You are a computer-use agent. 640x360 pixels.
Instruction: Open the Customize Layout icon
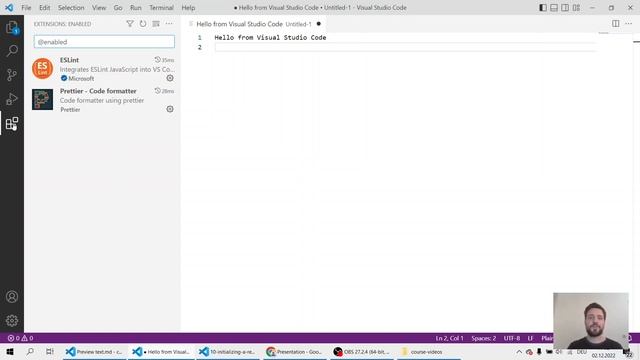click(576, 8)
